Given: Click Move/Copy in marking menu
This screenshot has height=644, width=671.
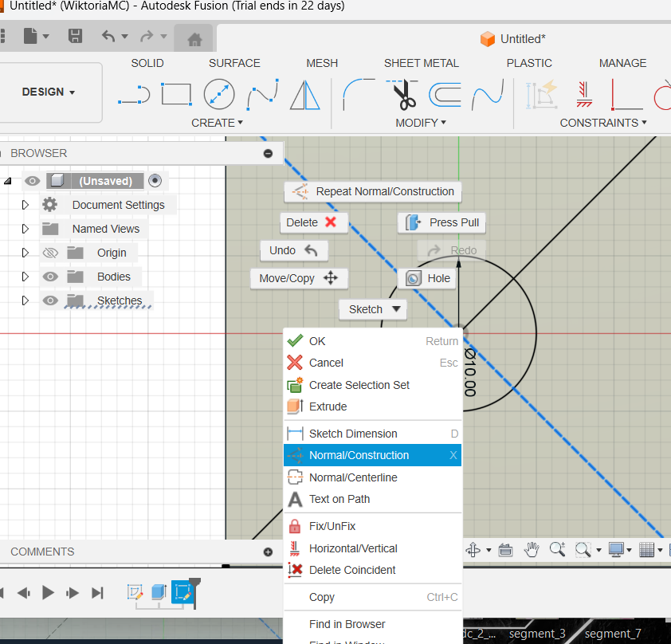Looking at the screenshot, I should (299, 279).
